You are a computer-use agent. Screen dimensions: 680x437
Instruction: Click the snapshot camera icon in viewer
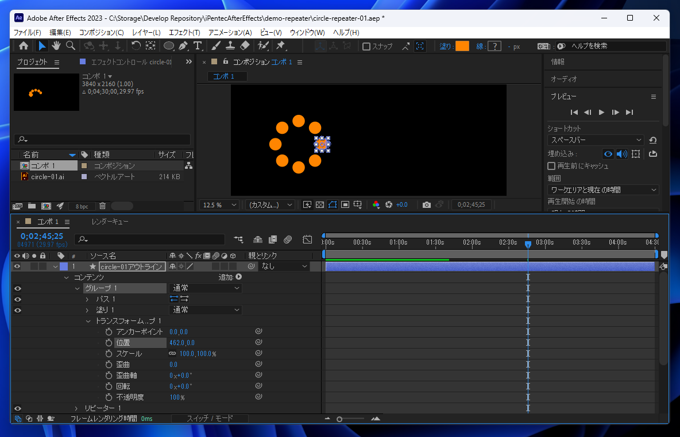[426, 205]
